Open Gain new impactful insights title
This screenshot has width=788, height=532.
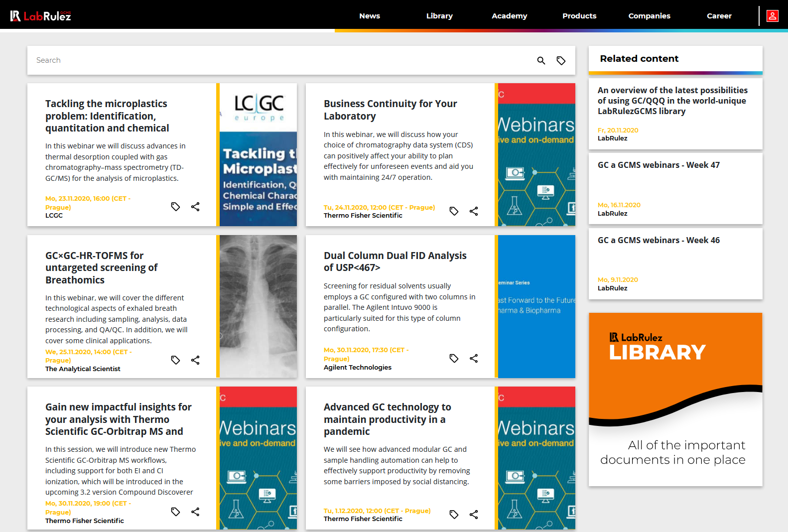coord(119,419)
